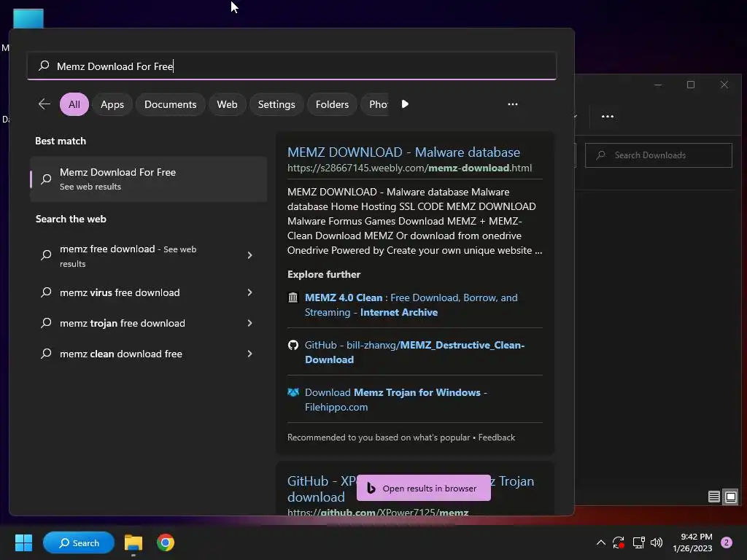This screenshot has height=560, width=747.
Task: Click the Feedback link below recommendations
Action: tap(496, 437)
